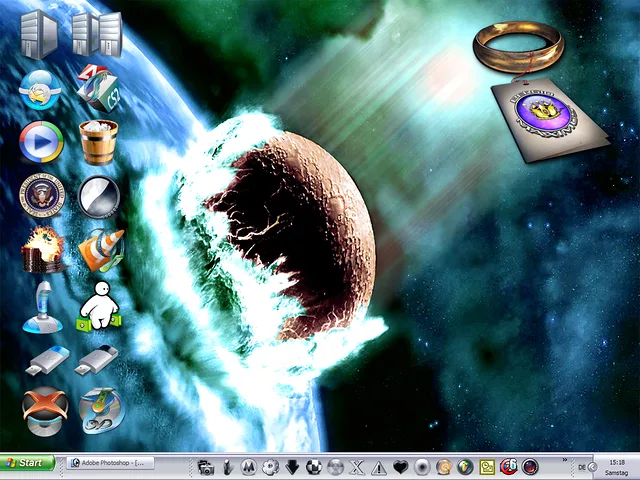Launch the orange swirl quick launch icon
The height and width of the screenshot is (480, 640).
pyautogui.click(x=444, y=467)
